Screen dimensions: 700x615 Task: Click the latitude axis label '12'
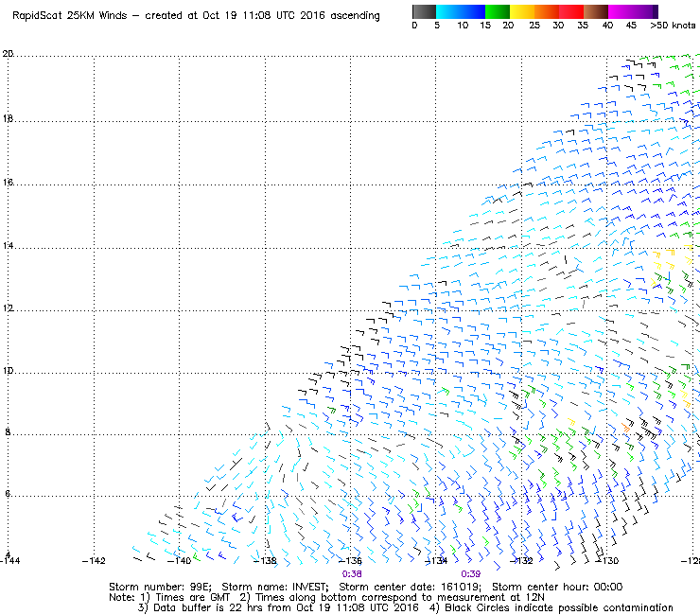(8, 307)
